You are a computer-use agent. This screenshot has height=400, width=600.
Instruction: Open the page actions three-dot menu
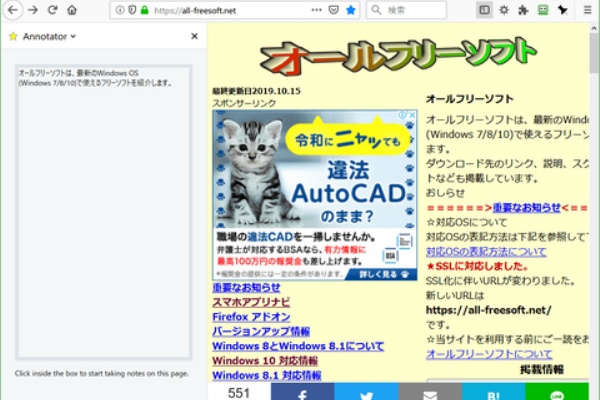pos(316,10)
